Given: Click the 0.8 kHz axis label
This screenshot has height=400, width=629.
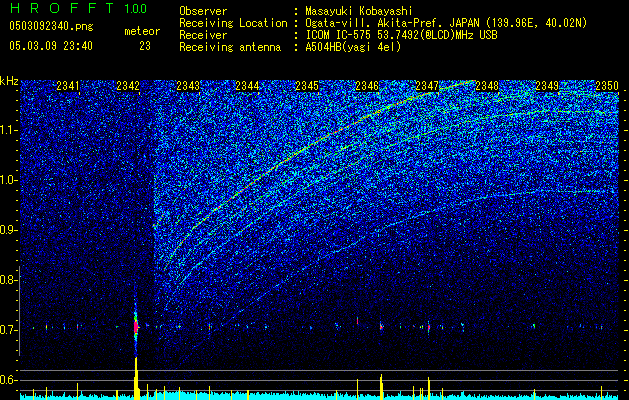Looking at the screenshot, I should [x=8, y=280].
